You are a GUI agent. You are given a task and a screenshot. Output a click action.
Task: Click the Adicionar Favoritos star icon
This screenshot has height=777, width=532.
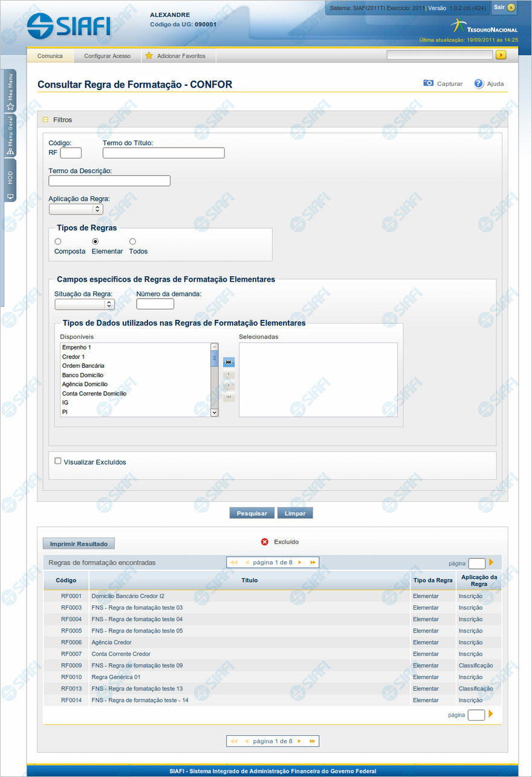(149, 56)
